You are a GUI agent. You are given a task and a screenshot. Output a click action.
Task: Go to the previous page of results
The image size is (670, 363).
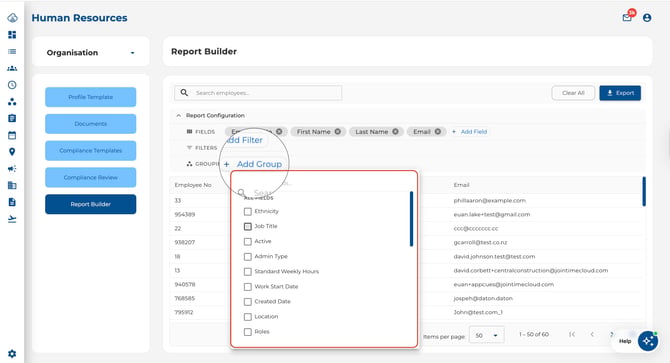point(592,334)
